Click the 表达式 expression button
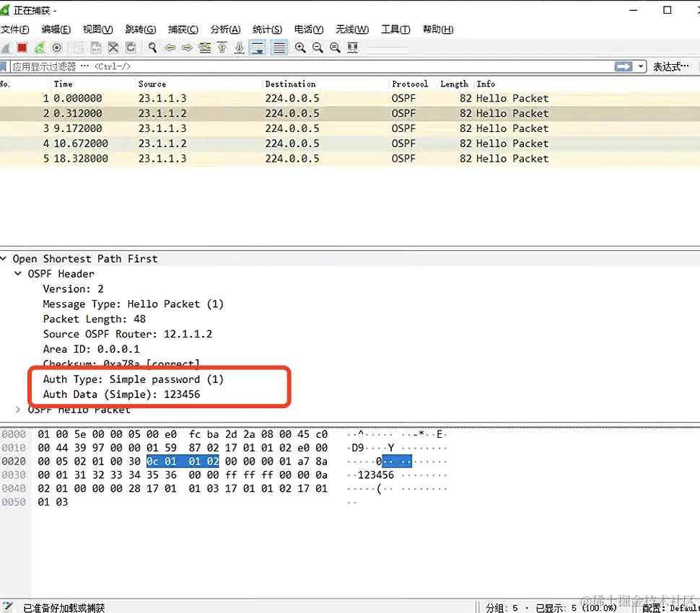The image size is (700, 613). point(671,66)
